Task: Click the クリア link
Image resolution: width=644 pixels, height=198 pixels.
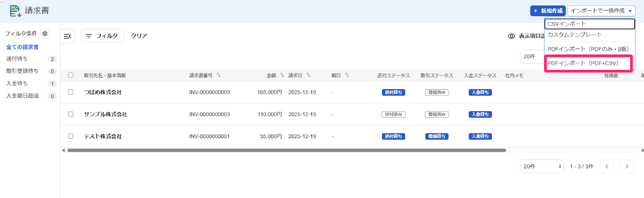Action: point(139,36)
